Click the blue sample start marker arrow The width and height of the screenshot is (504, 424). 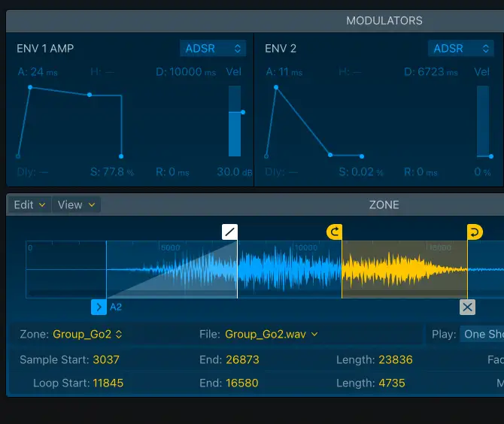pyautogui.click(x=99, y=307)
